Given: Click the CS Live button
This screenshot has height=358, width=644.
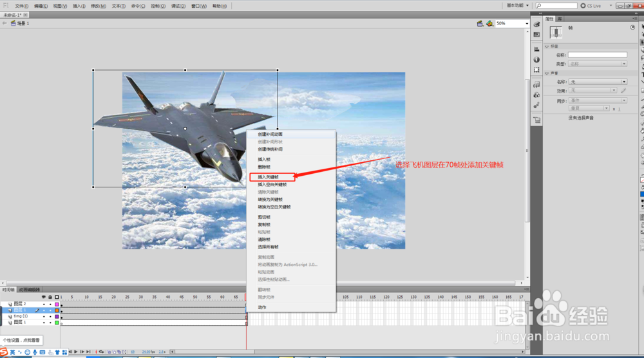Looking at the screenshot, I should click(x=591, y=6).
